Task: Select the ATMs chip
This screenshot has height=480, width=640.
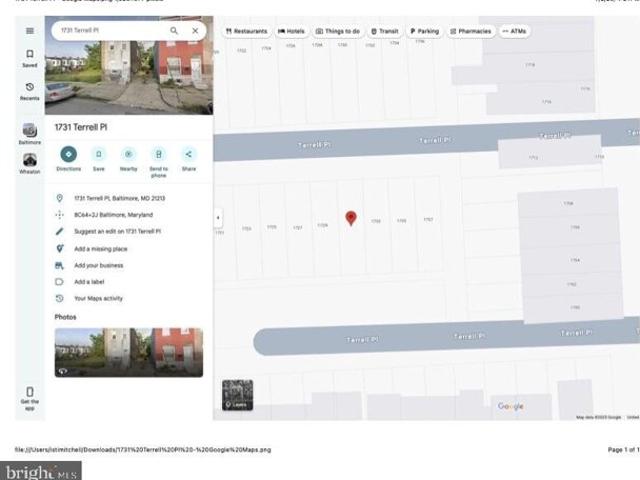Action: [x=514, y=31]
